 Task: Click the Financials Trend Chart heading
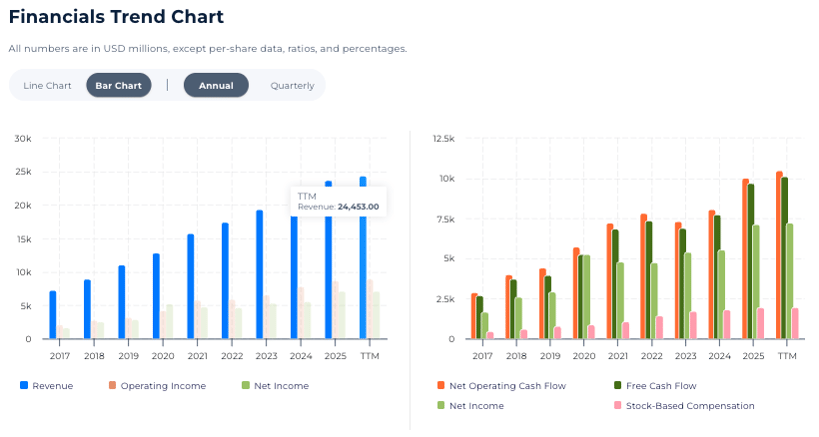point(116,17)
